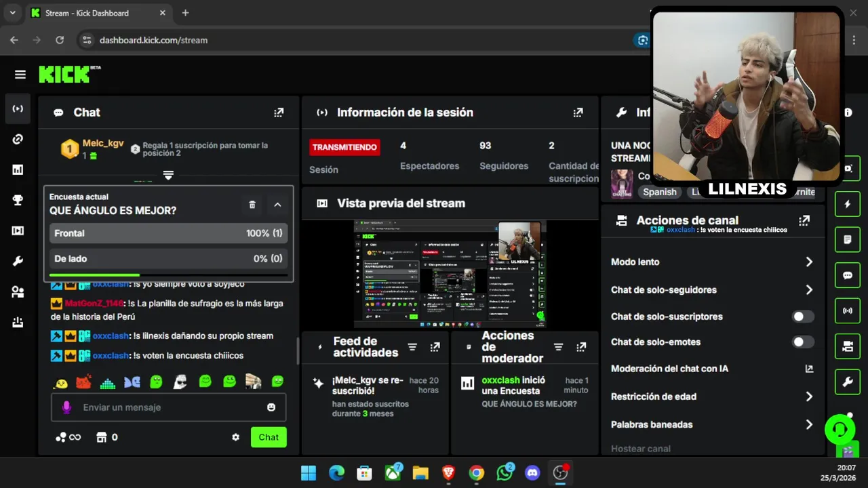Expand Chat de solo-seguidores options
The height and width of the screenshot is (488, 868).
coord(808,289)
